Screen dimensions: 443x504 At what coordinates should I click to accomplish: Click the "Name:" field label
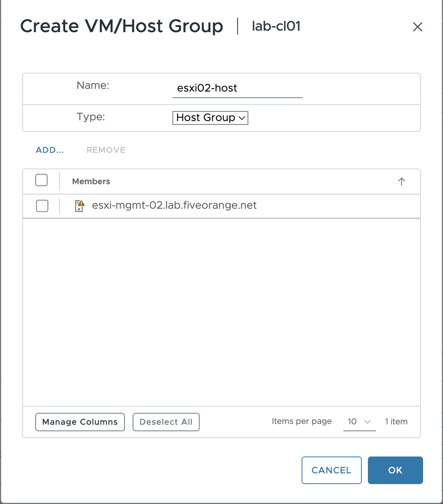point(93,85)
